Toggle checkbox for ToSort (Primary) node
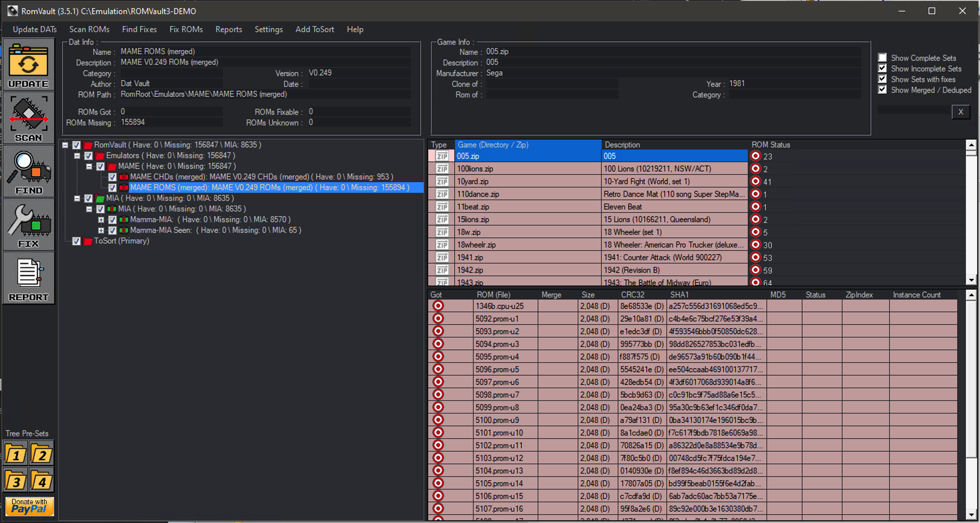Viewport: 980px width, 523px height. (76, 241)
